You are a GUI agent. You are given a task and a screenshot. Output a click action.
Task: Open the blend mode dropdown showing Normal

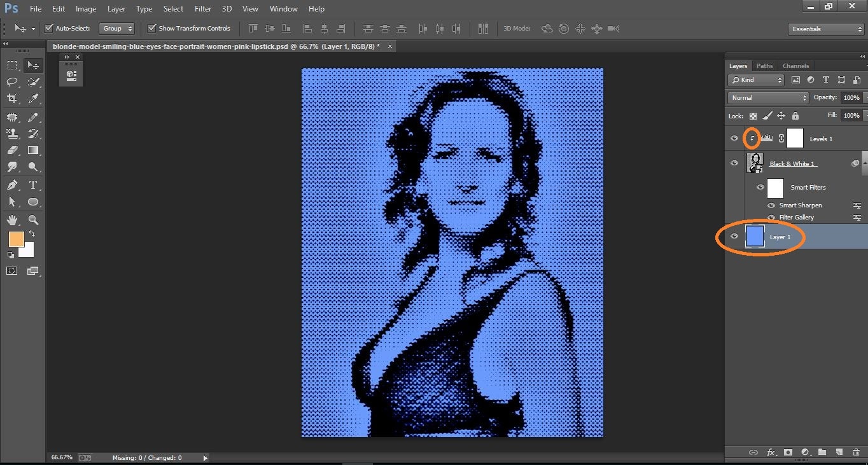tap(767, 97)
